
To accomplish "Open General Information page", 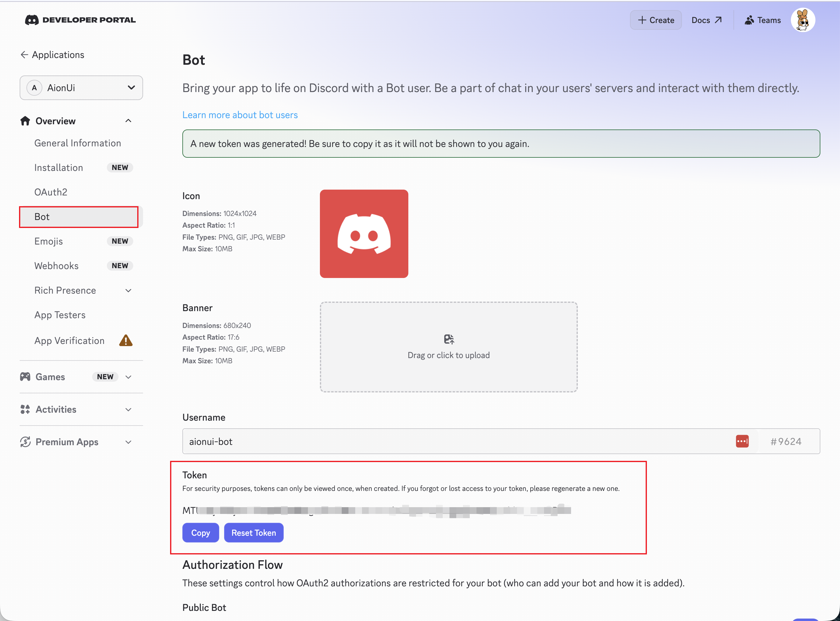I will click(77, 143).
